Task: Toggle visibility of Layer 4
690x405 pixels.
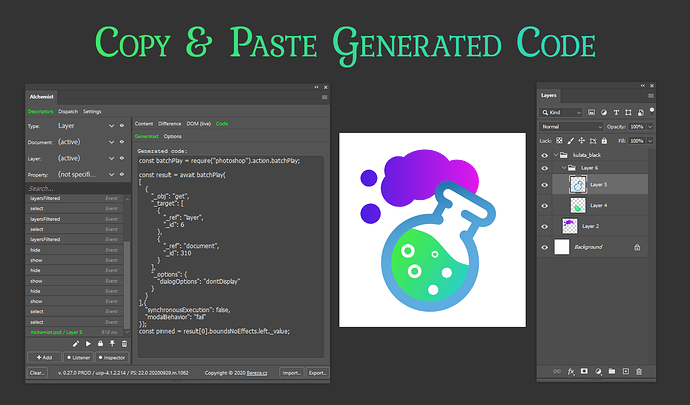Action: [545, 206]
